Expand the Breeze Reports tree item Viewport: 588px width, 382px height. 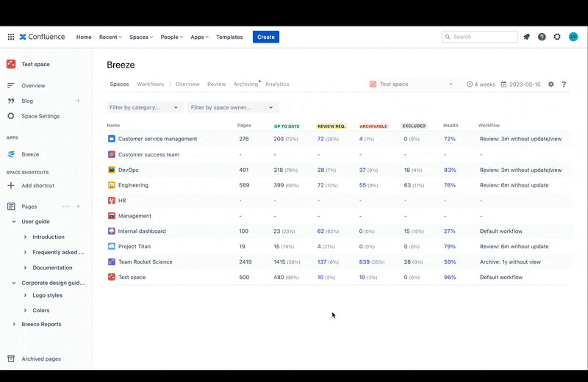click(14, 324)
